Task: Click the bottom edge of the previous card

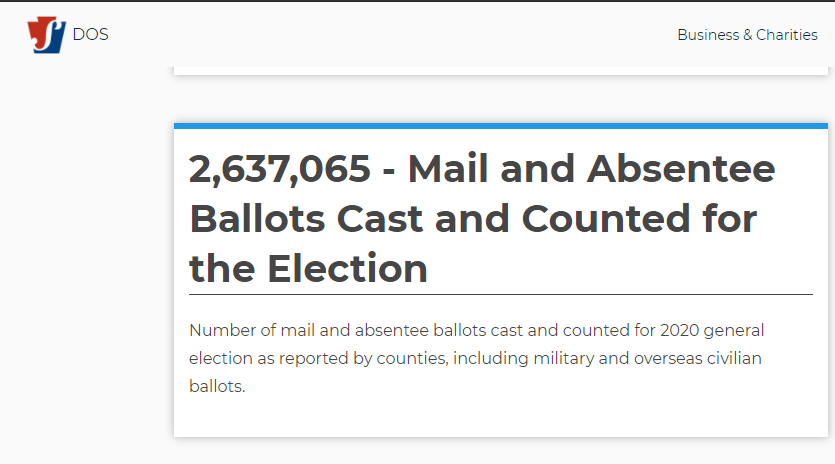Action: 501,71
